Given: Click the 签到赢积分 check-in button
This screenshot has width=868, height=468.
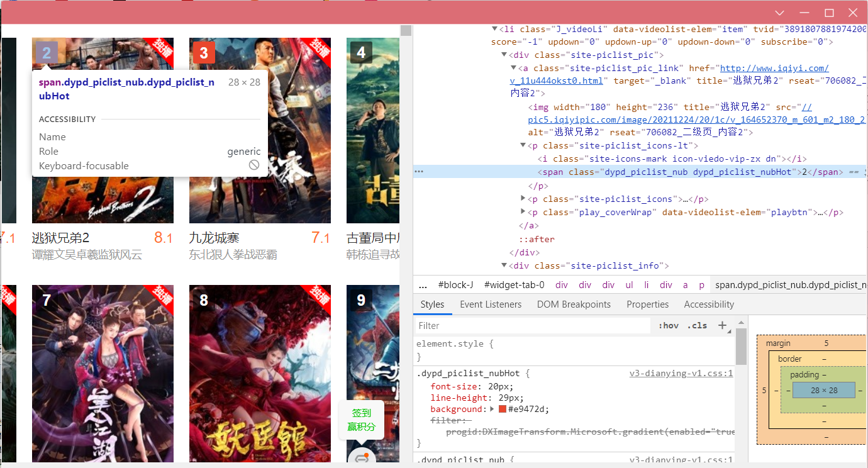Looking at the screenshot, I should click(362, 420).
